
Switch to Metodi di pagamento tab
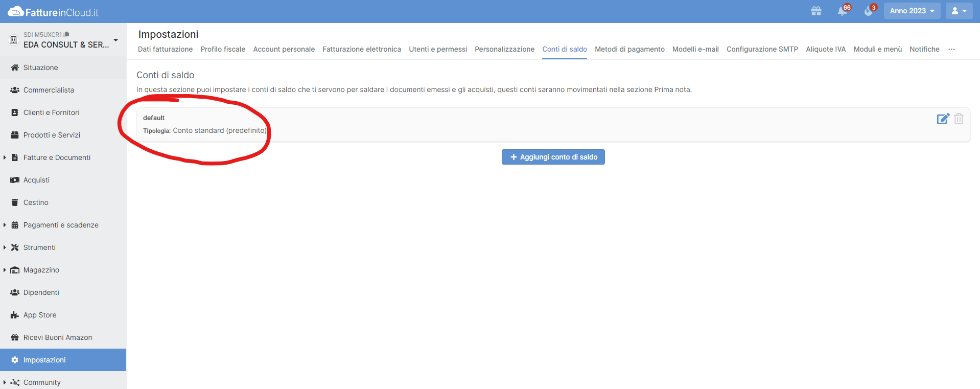tap(629, 50)
